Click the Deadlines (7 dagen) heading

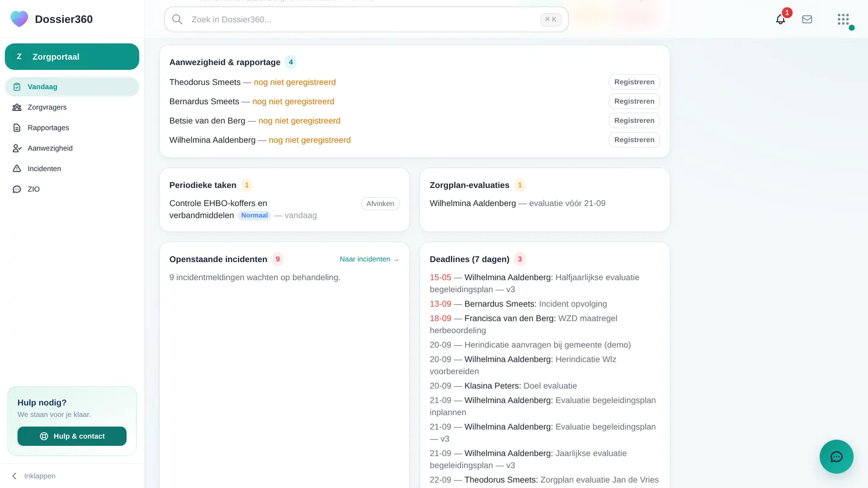(470, 259)
